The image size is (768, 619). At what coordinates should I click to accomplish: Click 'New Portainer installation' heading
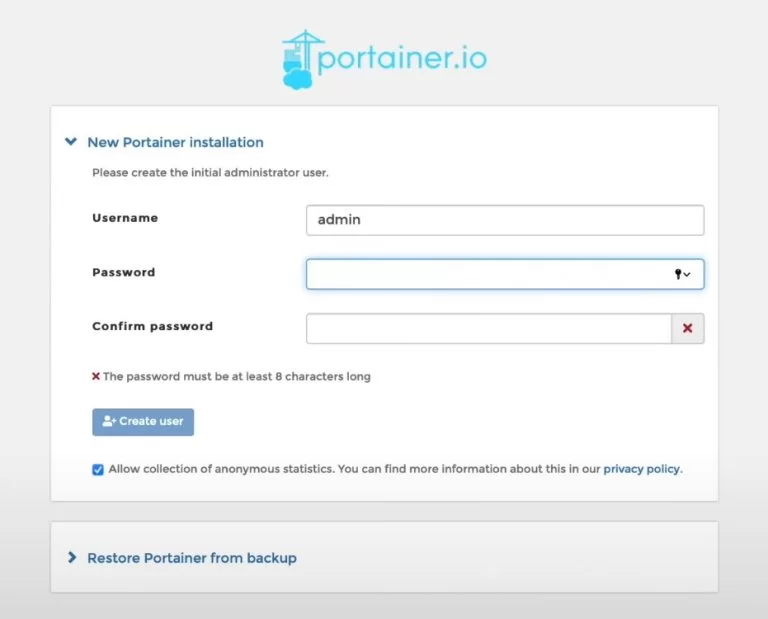click(x=175, y=143)
